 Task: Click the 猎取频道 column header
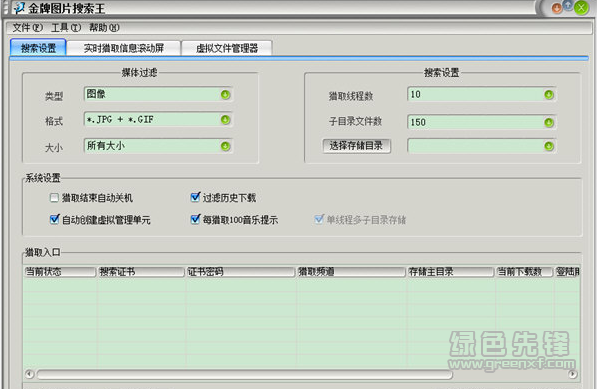pyautogui.click(x=351, y=271)
